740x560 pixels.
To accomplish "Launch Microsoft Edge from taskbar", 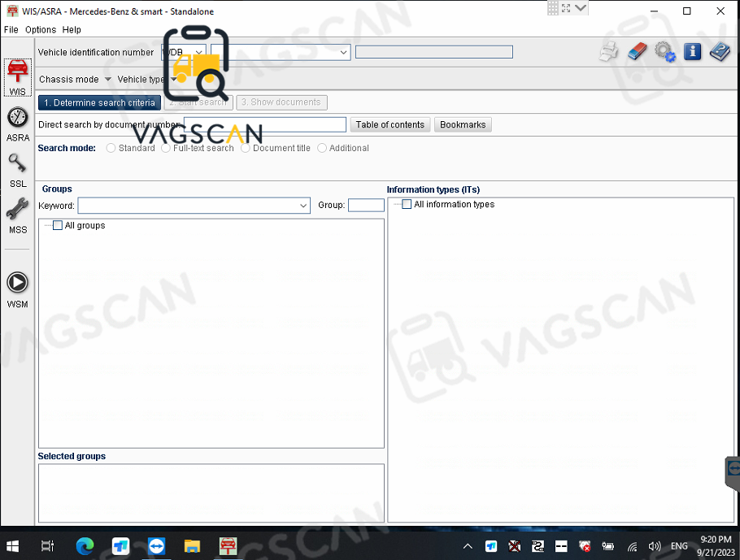I will pyautogui.click(x=85, y=546).
